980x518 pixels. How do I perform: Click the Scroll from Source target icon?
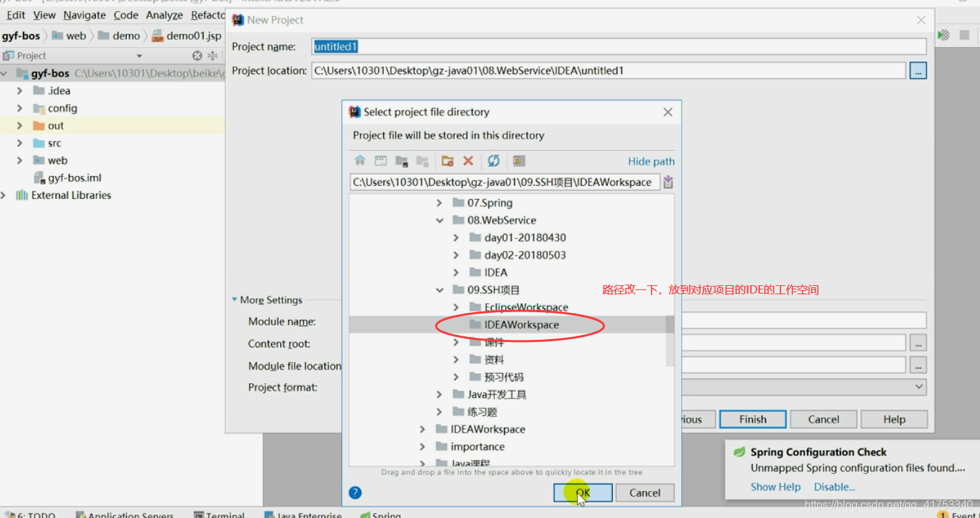tap(197, 56)
